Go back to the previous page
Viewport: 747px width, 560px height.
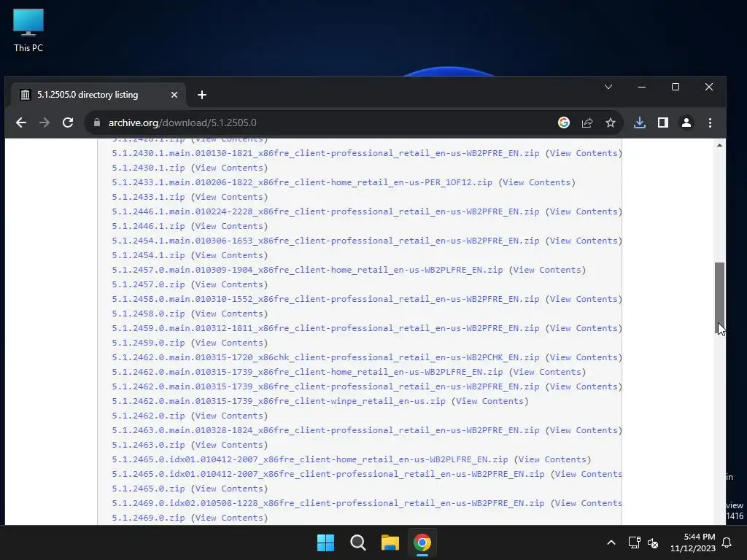tap(21, 122)
